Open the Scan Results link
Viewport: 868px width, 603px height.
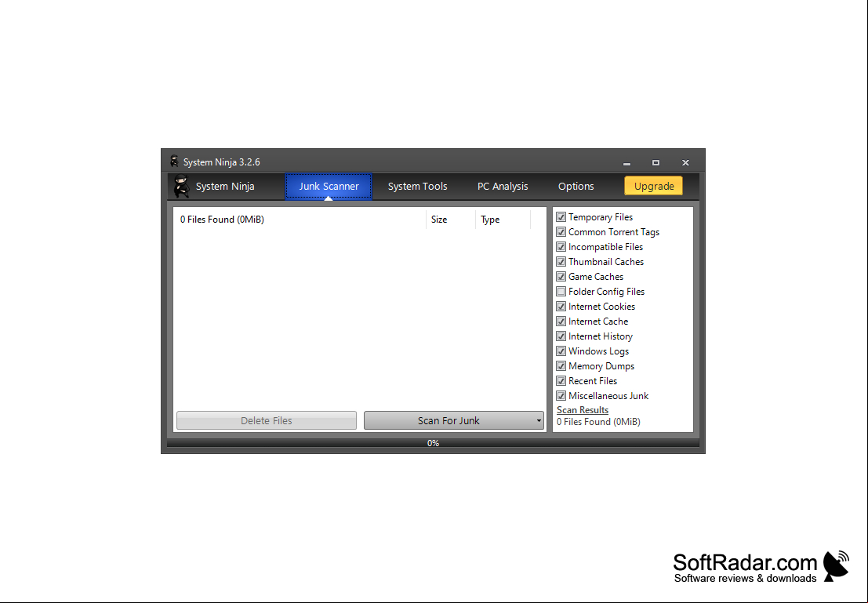[x=583, y=410]
